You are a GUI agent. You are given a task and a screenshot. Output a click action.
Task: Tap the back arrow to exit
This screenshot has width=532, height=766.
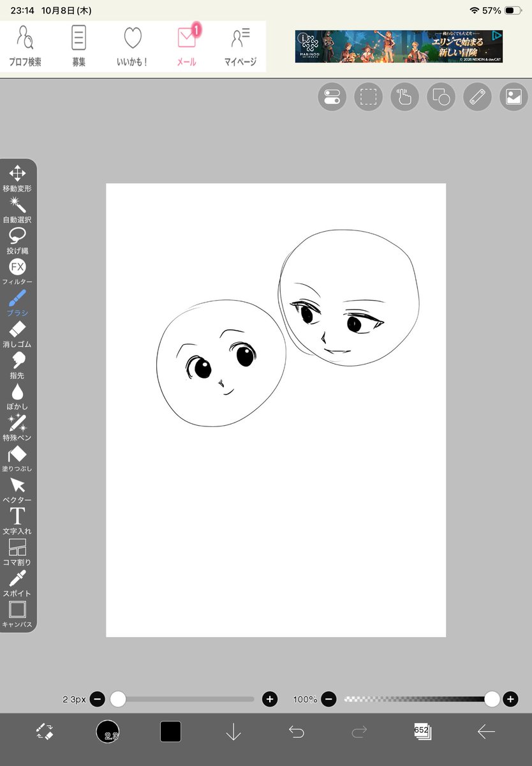(x=486, y=732)
